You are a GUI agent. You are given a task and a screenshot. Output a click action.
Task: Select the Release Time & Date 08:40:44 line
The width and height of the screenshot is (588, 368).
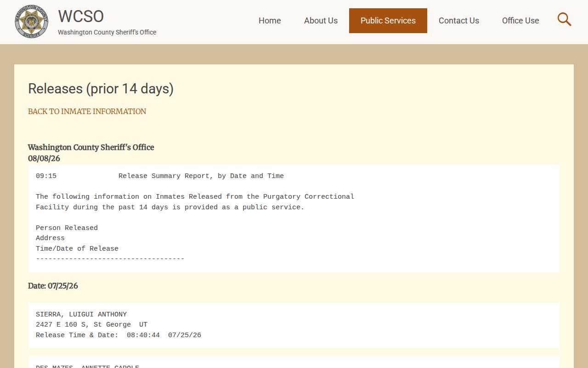[119, 335]
